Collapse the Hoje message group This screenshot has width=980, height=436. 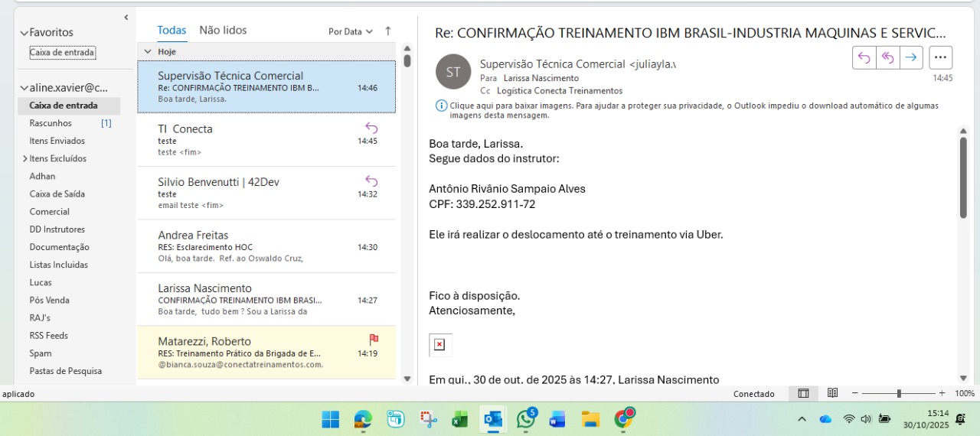click(x=148, y=51)
